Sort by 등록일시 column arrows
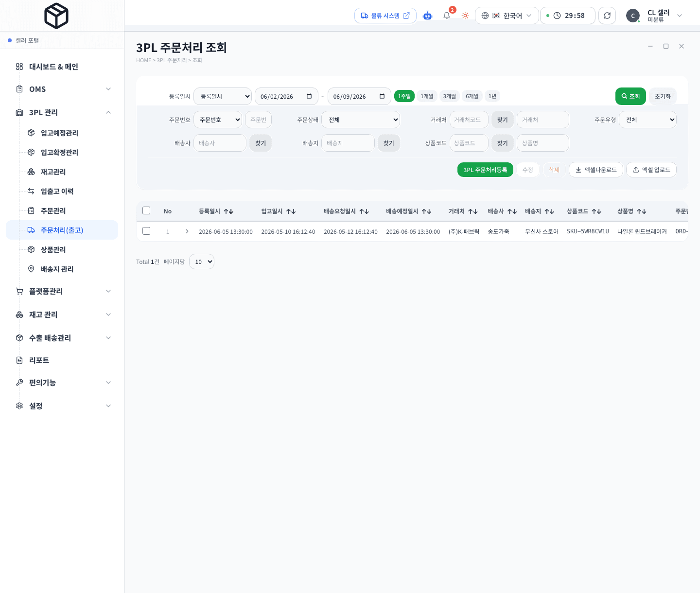 coord(228,211)
